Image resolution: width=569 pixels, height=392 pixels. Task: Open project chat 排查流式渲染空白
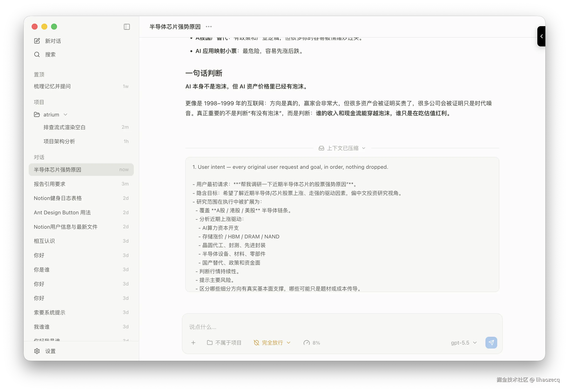pos(81,127)
